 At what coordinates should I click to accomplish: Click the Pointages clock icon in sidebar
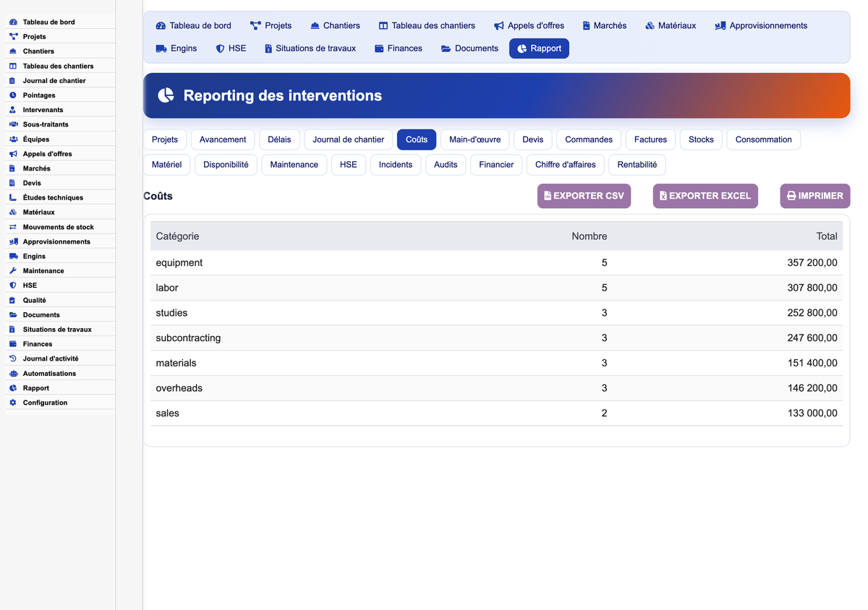13,95
